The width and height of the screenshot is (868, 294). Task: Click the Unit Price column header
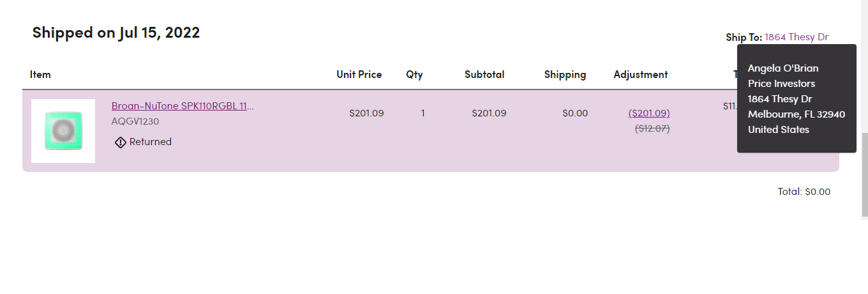(359, 74)
